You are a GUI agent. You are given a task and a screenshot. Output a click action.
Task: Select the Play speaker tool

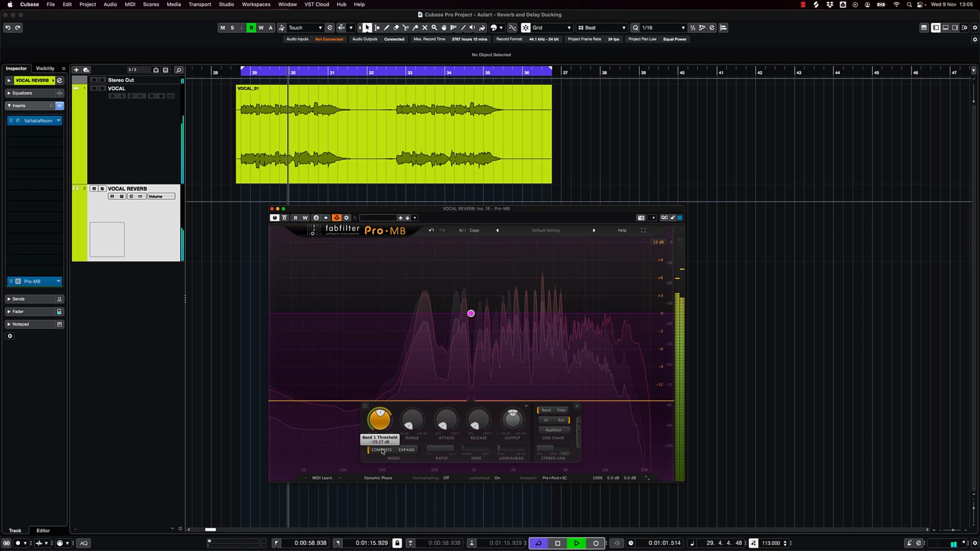[x=472, y=28]
